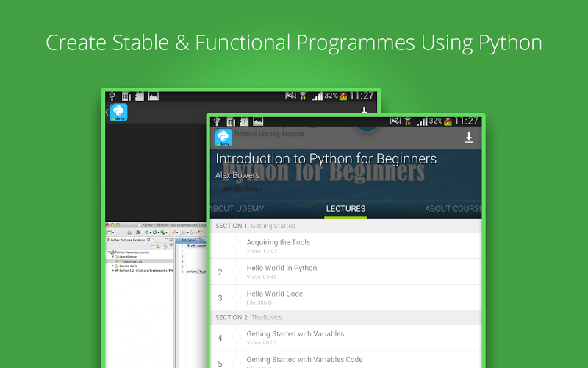This screenshot has height=368, width=588.
Task: Click green Run button in PyDev toolbar
Action: pos(154,232)
